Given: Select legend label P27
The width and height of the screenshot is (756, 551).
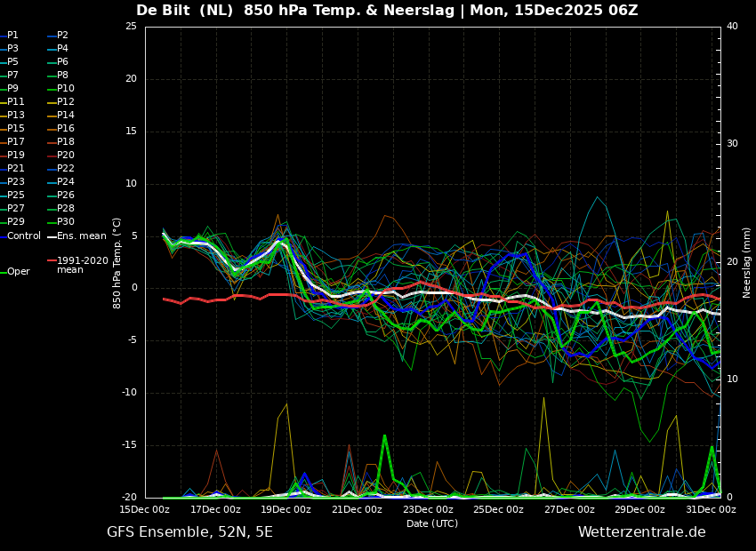Looking at the screenshot, I should click(15, 209).
